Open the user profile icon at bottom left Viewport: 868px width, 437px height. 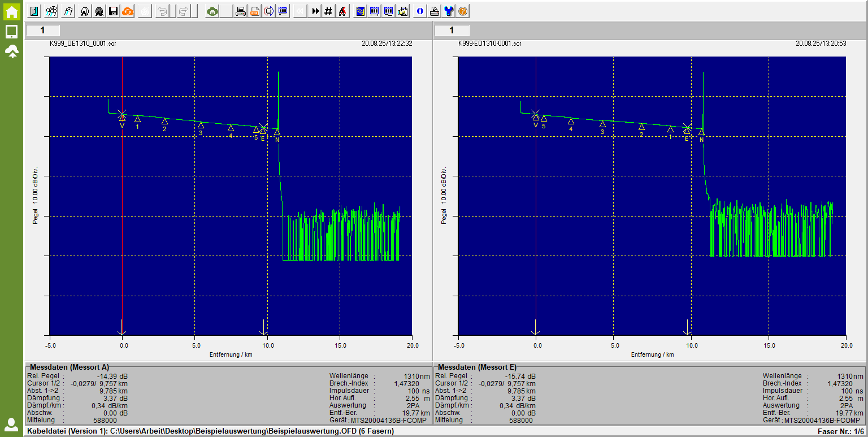pos(11,424)
